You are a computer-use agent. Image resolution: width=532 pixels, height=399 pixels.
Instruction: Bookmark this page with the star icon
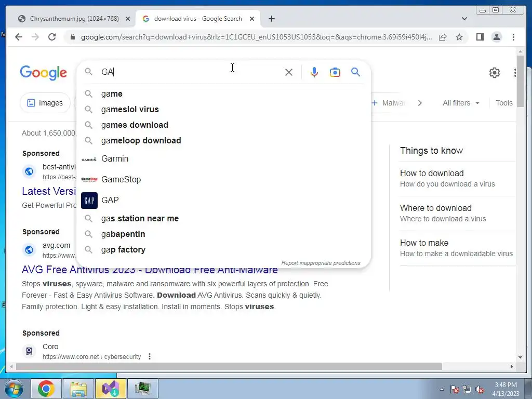pos(459,37)
